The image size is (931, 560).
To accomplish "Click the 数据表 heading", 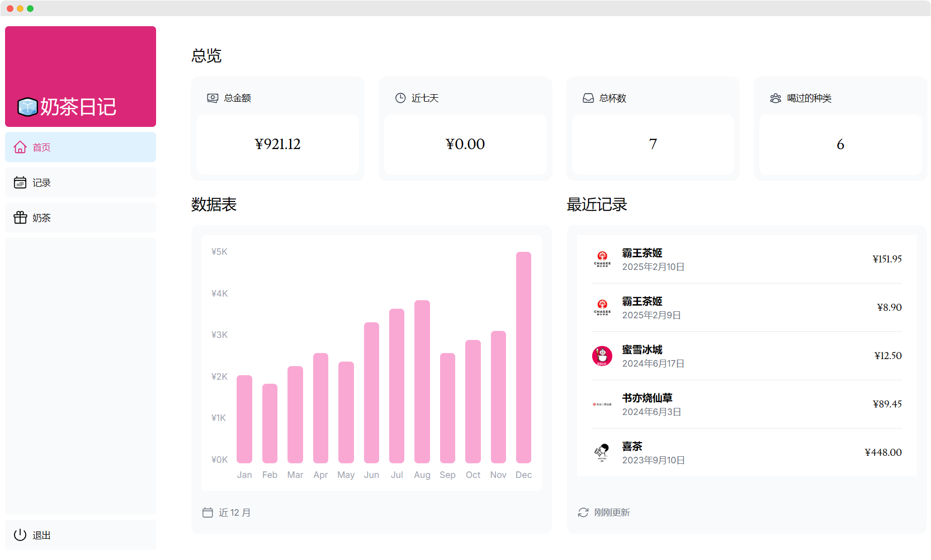I will point(214,204).
